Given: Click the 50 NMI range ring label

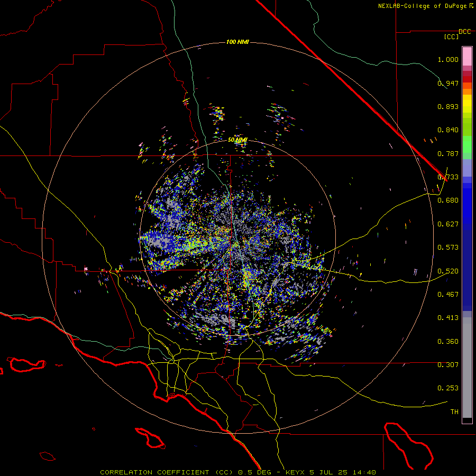Looking at the screenshot, I should 237,140.
